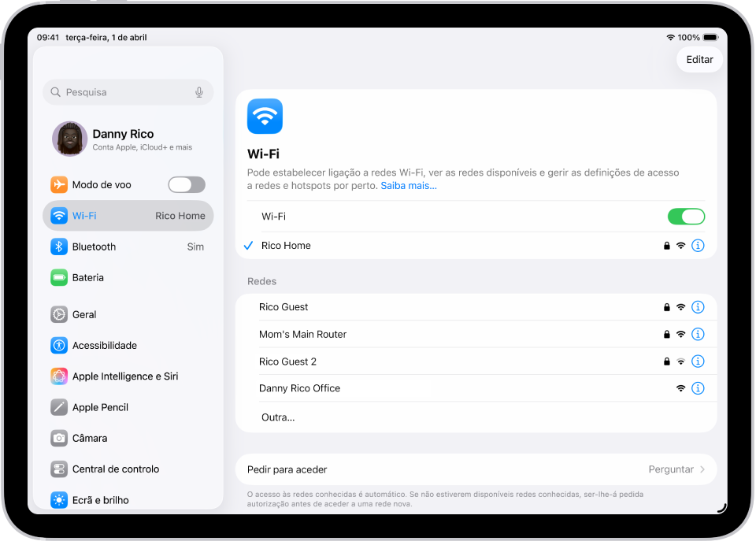Viewport: 756px width, 545px height.
Task: Open info for Danny Rico Office
Action: [x=698, y=388]
